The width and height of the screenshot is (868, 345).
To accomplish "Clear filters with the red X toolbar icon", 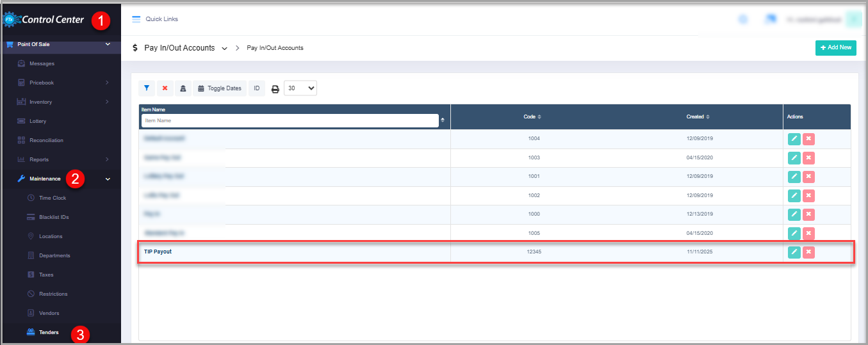I will (x=165, y=88).
